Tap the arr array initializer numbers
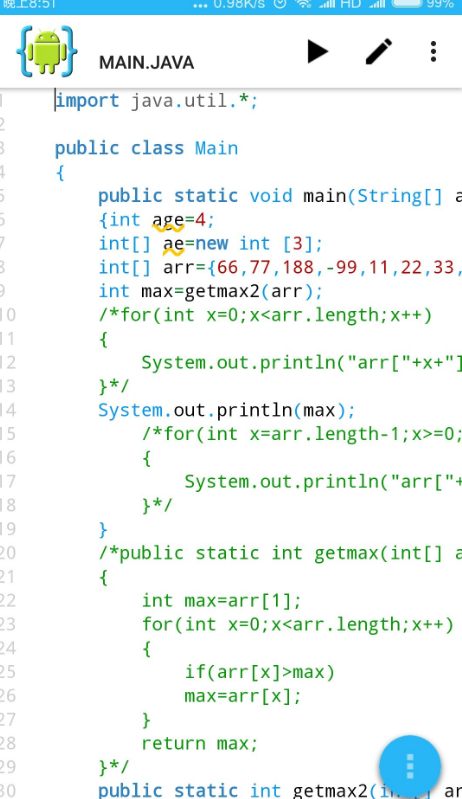This screenshot has height=799, width=462. tap(338, 268)
